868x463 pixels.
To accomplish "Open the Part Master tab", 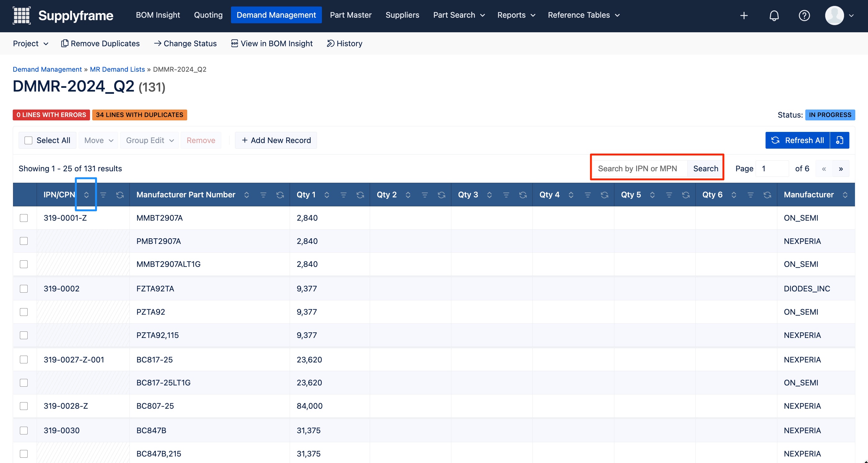I will 350,15.
